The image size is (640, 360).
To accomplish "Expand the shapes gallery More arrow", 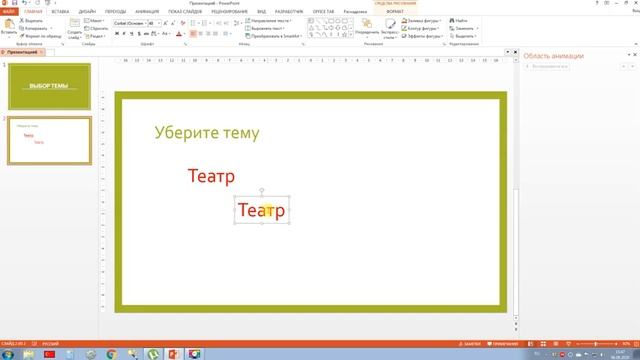I will (x=351, y=35).
